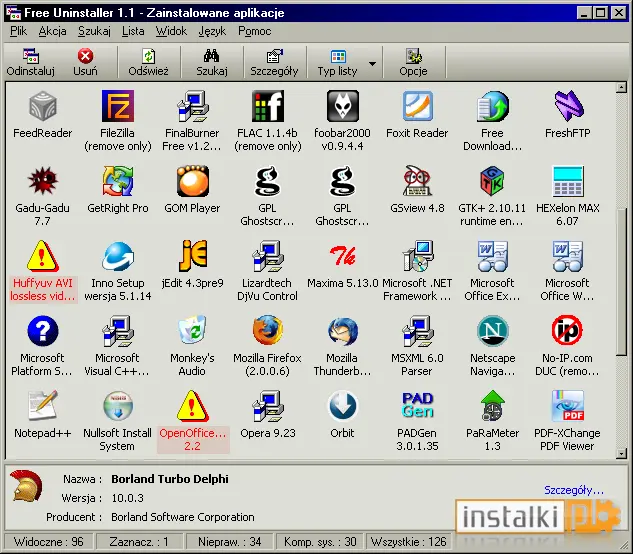The width and height of the screenshot is (633, 554).
Task: Select Mozilla Thunderbird icon
Action: (x=342, y=331)
